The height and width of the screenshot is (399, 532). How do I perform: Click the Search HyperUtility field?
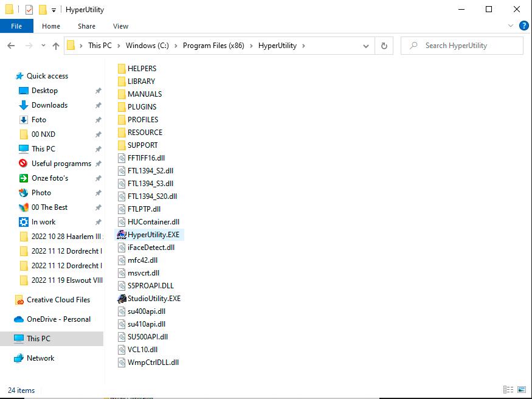[x=461, y=46]
